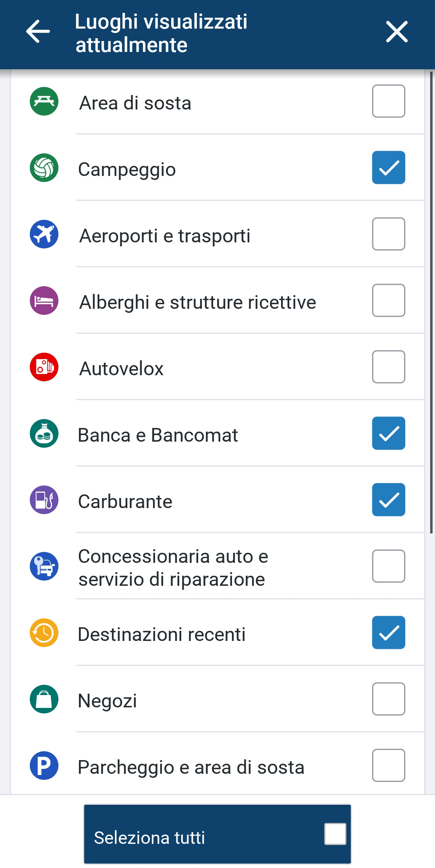Tap the Concessionaria auto e servizio label
435x868 pixels.
pyautogui.click(x=173, y=568)
